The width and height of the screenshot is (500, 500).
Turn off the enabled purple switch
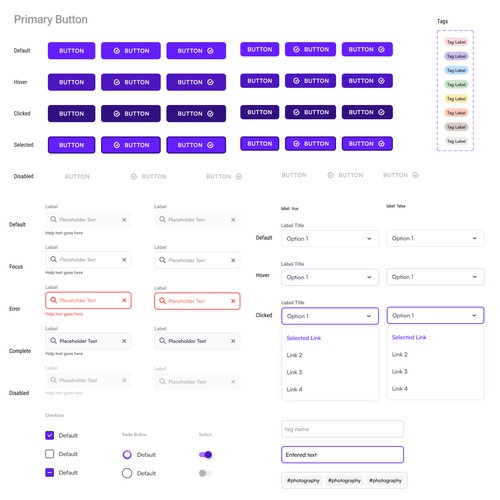click(x=206, y=455)
